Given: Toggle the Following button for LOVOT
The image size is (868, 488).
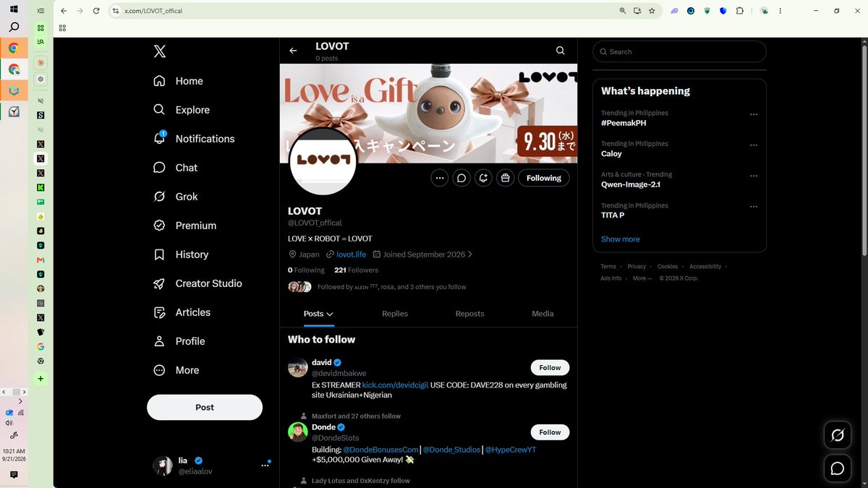Looking at the screenshot, I should point(544,178).
